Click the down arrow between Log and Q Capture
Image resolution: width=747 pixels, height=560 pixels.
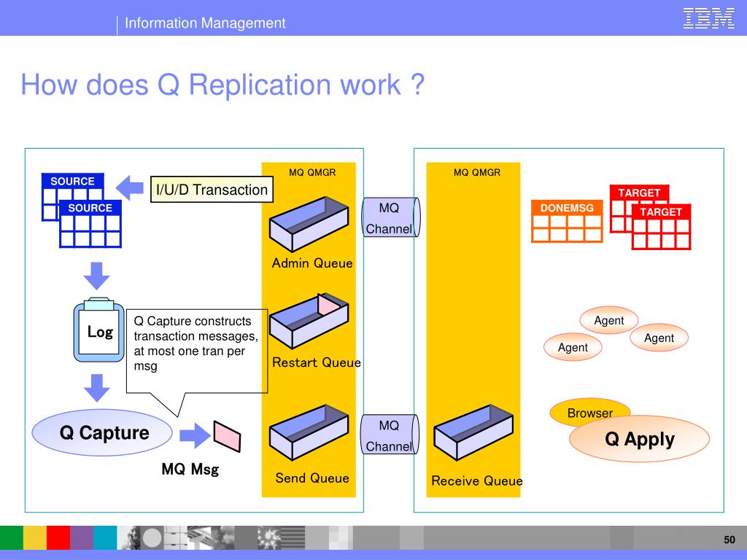pos(97,388)
